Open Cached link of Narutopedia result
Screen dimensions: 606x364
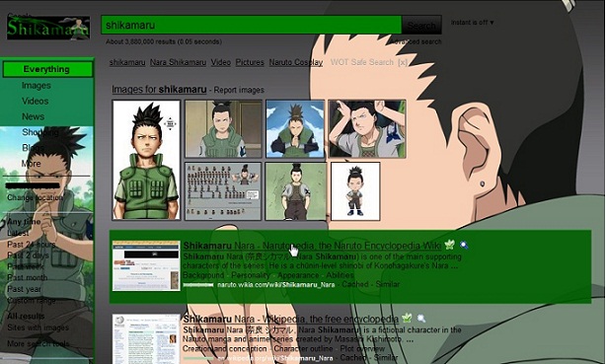tap(354, 284)
